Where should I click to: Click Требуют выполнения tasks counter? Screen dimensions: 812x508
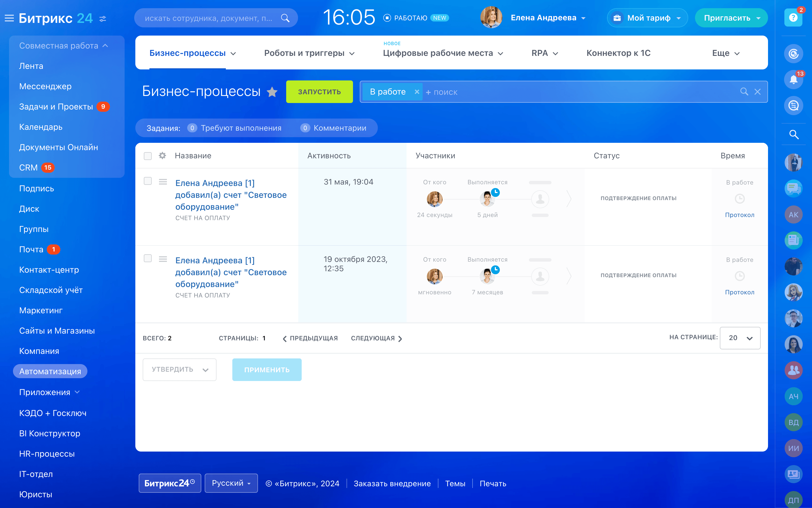coord(235,128)
